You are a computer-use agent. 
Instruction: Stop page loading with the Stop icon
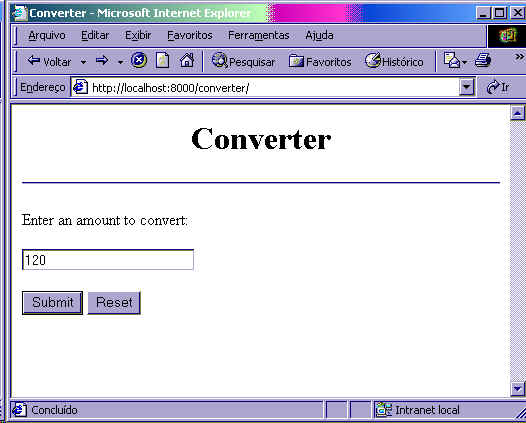coord(139,61)
